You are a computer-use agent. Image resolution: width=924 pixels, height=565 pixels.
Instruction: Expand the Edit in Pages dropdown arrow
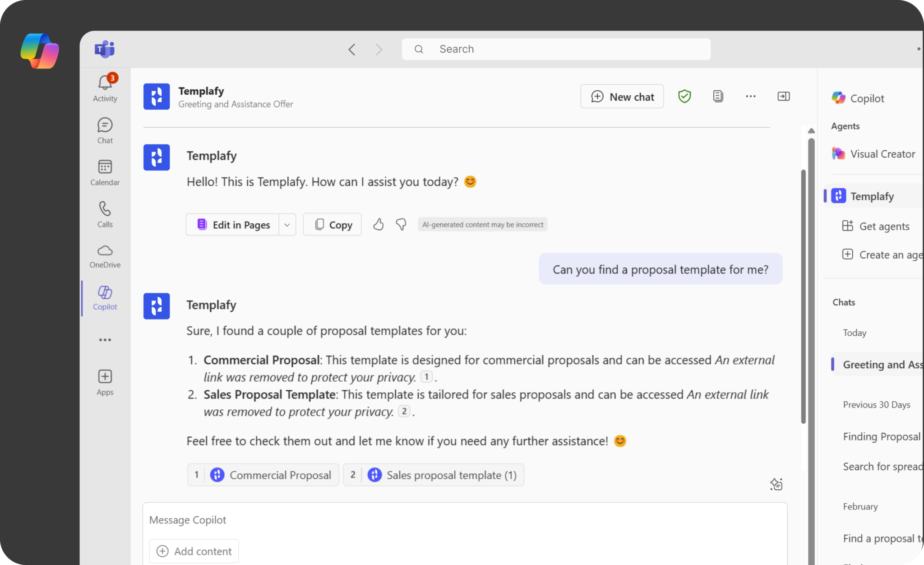[287, 224]
